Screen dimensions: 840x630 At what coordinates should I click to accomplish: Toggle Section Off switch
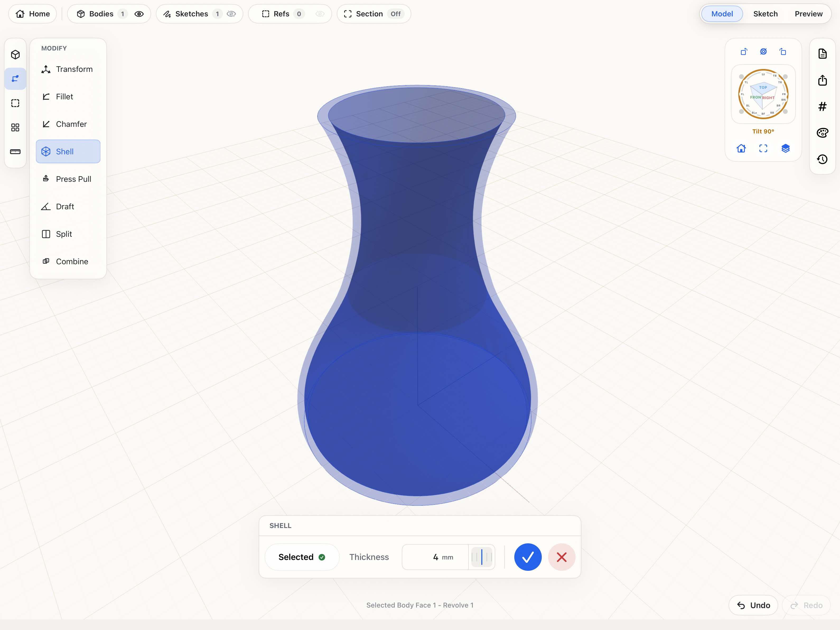pos(395,14)
